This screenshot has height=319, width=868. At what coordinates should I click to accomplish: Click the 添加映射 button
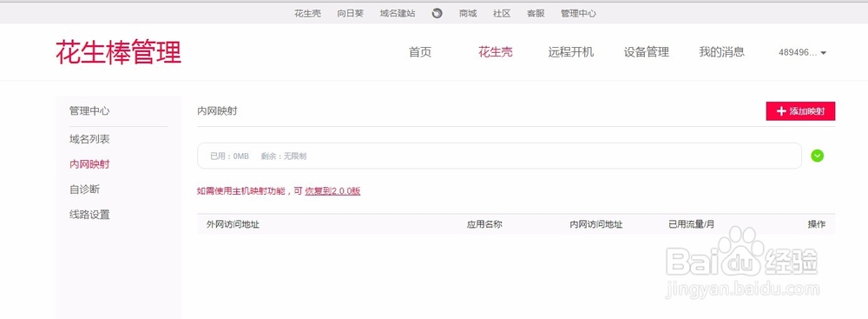pyautogui.click(x=800, y=111)
